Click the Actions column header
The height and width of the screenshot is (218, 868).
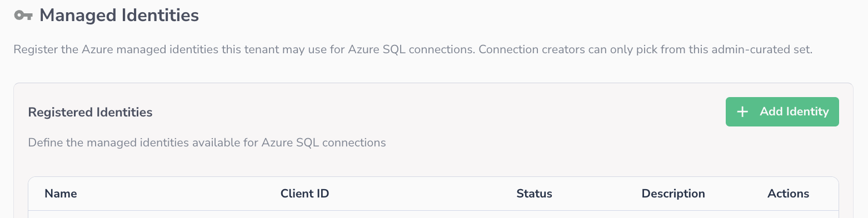pos(788,194)
